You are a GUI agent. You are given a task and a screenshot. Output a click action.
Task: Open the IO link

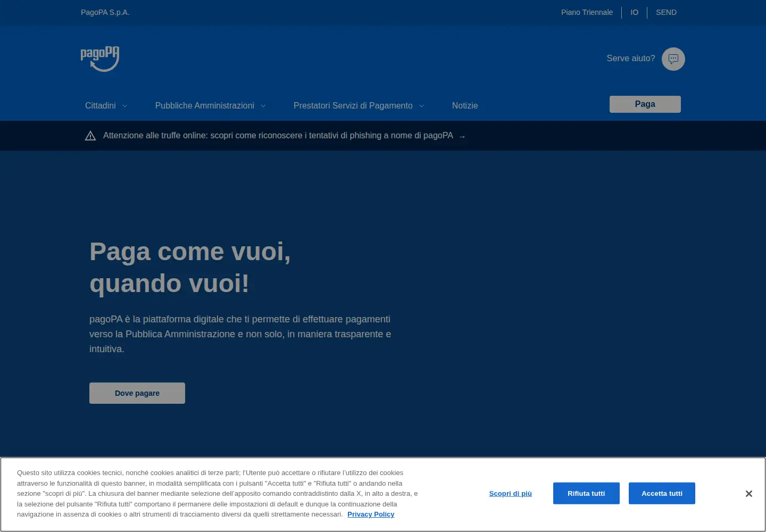pos(634,12)
